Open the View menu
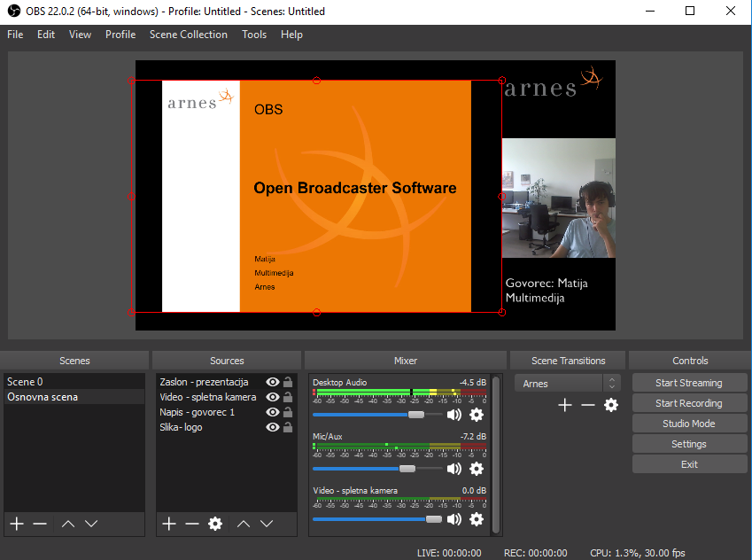The image size is (752, 560). pyautogui.click(x=80, y=35)
